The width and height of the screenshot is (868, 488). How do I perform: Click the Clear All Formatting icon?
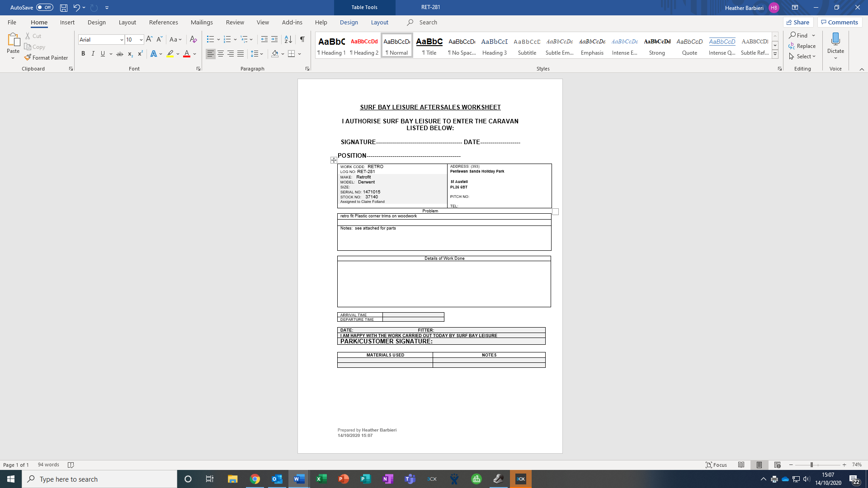tap(193, 39)
